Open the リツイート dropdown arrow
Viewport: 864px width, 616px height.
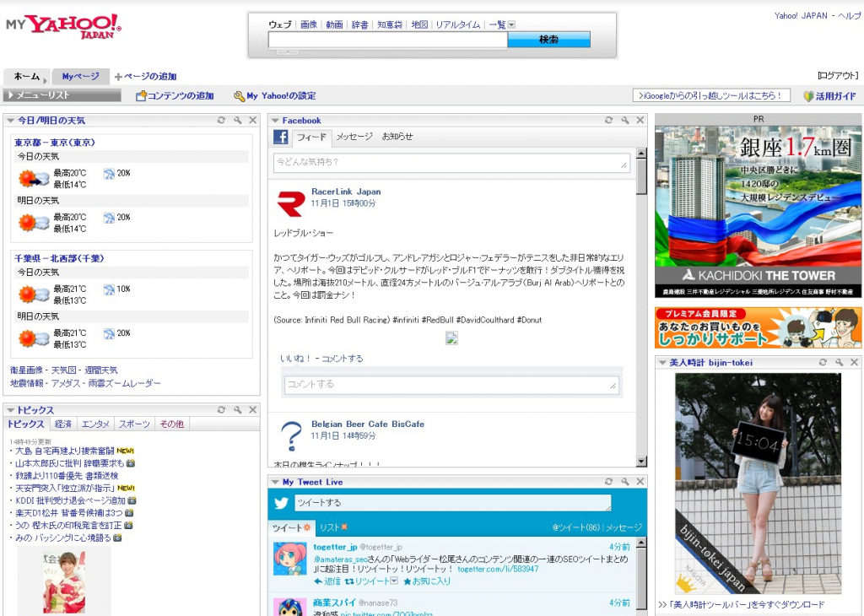tap(394, 581)
